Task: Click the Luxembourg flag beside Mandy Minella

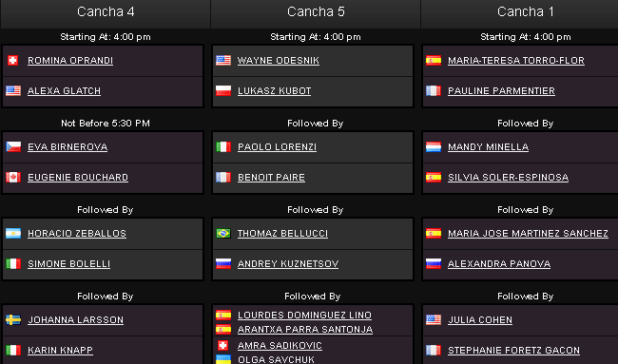Action: 434,146
